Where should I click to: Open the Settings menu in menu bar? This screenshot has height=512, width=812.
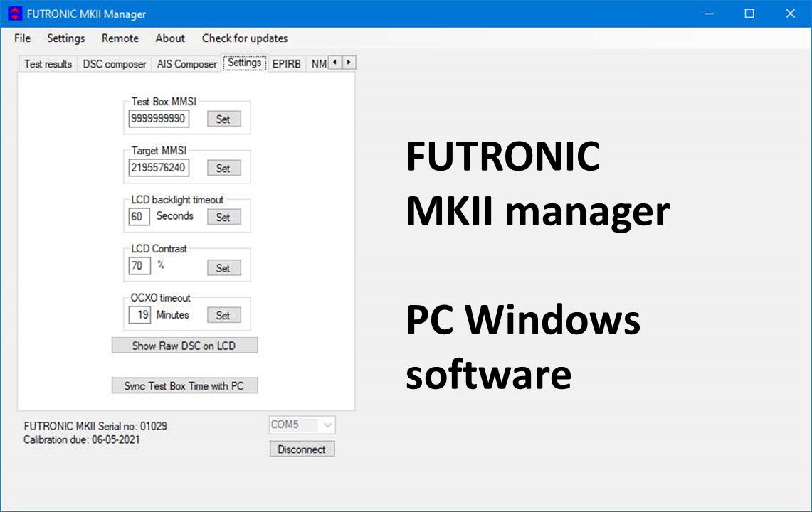(x=65, y=38)
